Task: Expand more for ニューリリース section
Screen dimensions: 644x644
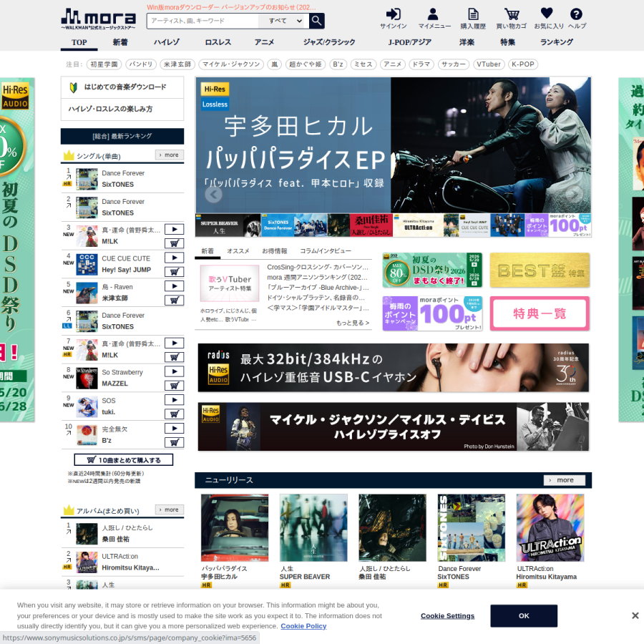Action: pos(565,480)
